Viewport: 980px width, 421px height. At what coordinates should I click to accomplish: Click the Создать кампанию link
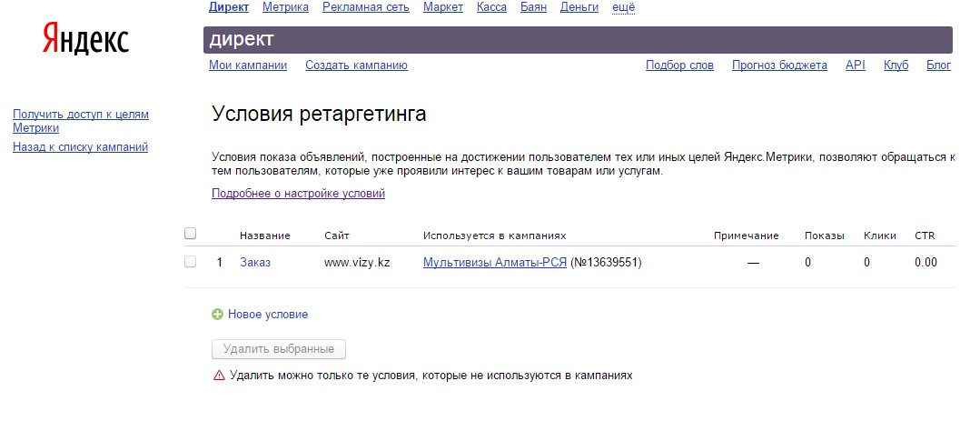tap(356, 65)
